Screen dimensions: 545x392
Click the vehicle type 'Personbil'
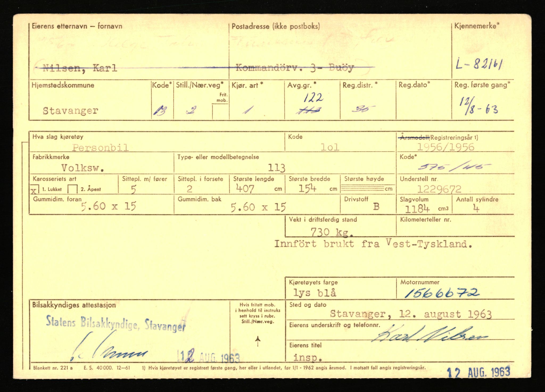point(100,147)
